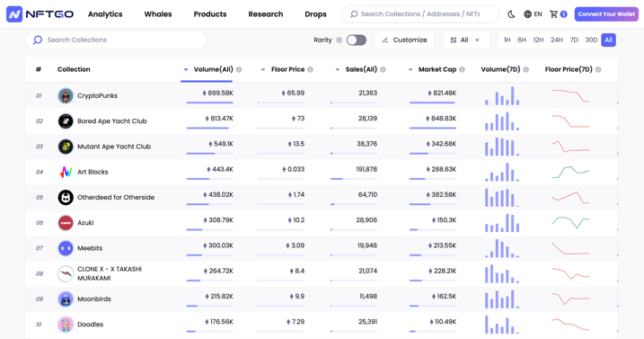Click Art Blocks Floor Price(7D) sparkline
The width and height of the screenshot is (644, 339).
[570, 172]
